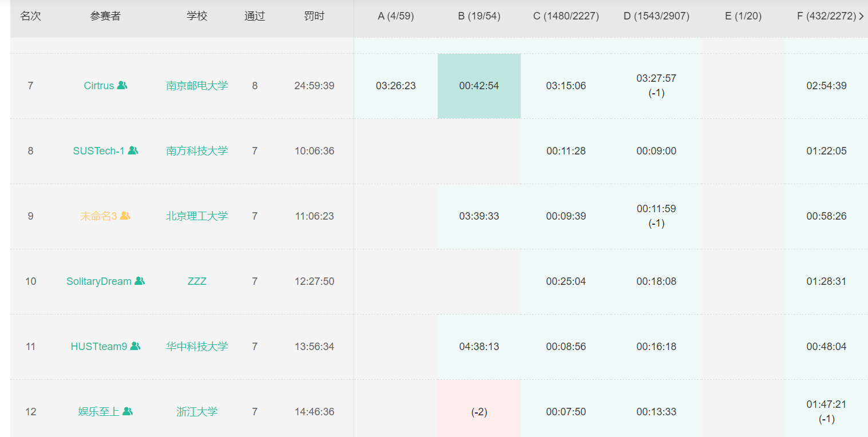868x437 pixels.
Task: Open 南方科技大学 school link
Action: click(197, 151)
